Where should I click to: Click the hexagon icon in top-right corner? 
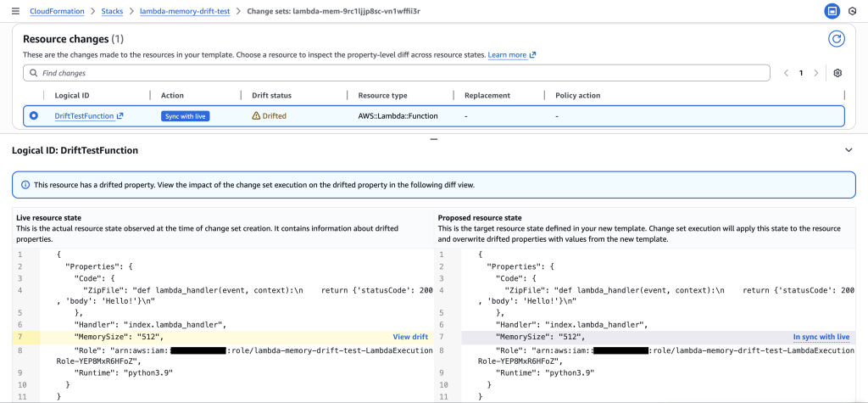[x=856, y=11]
